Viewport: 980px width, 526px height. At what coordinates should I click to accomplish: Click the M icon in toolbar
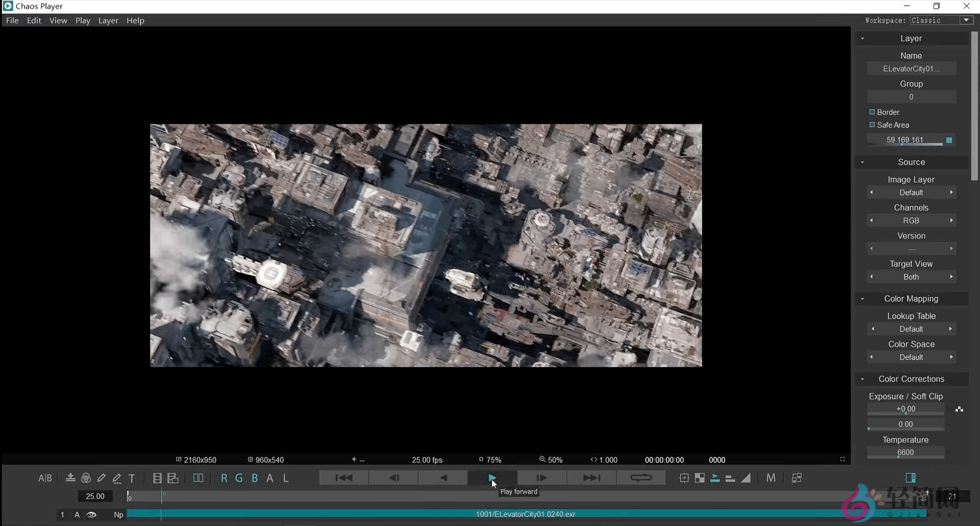(x=771, y=478)
